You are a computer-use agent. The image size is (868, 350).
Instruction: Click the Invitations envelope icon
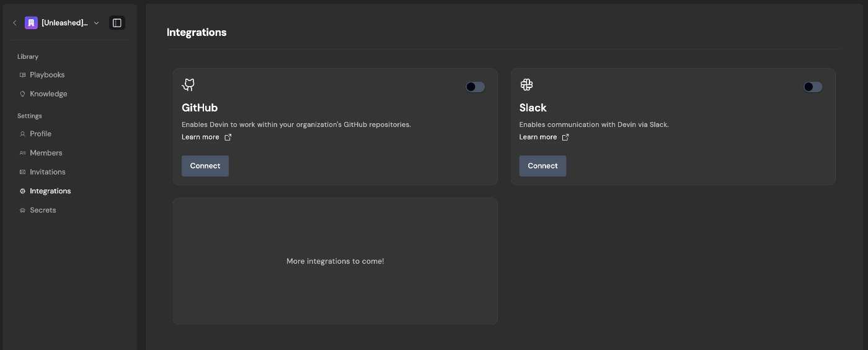click(23, 172)
